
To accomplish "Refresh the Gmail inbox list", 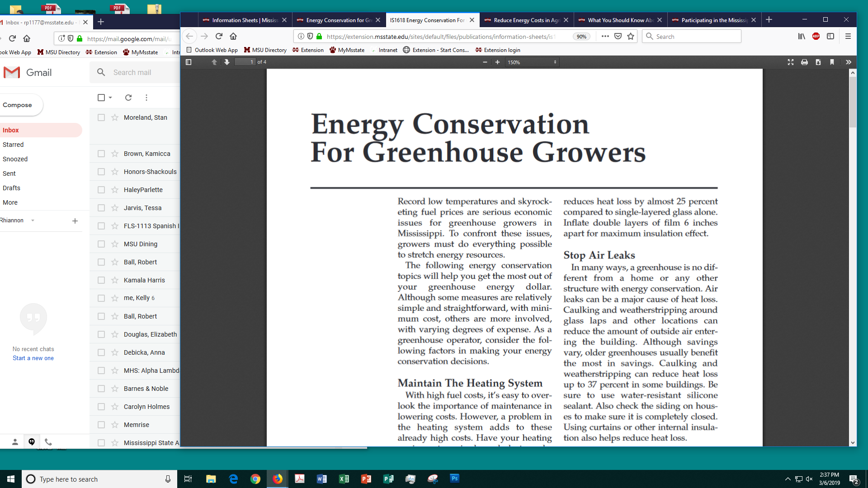I will click(128, 98).
